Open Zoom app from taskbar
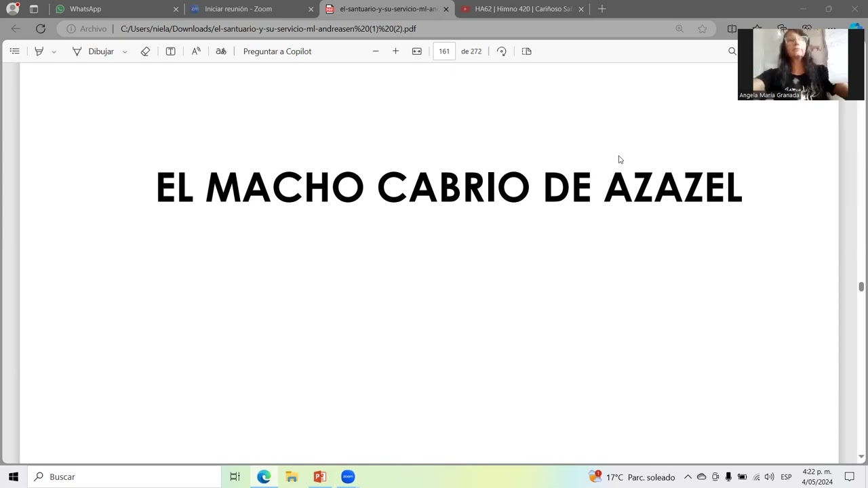This screenshot has height=488, width=868. (x=348, y=476)
